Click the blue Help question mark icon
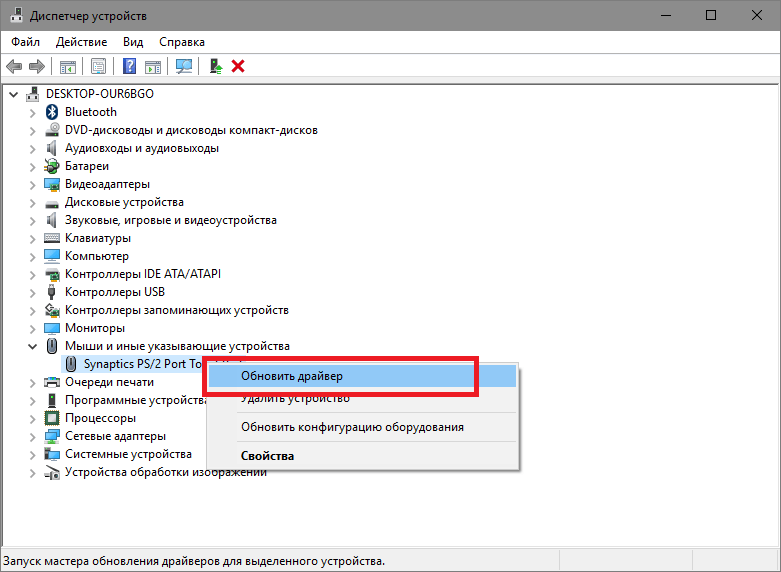This screenshot has height=572, width=781. [x=129, y=66]
